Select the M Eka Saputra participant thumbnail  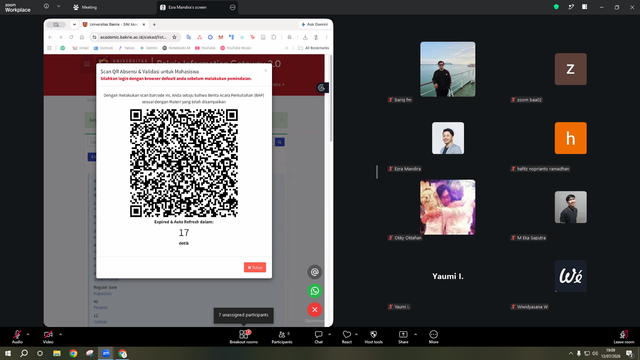(571, 207)
